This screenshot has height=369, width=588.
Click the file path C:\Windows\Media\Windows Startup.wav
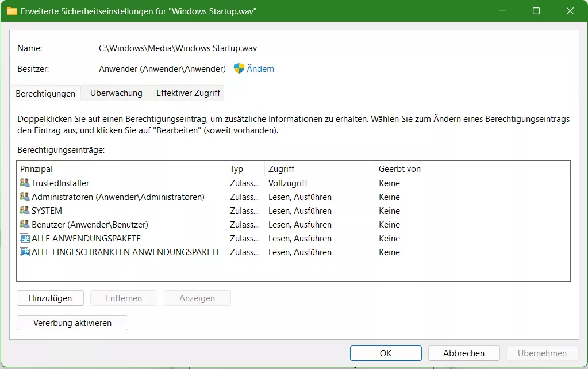178,48
